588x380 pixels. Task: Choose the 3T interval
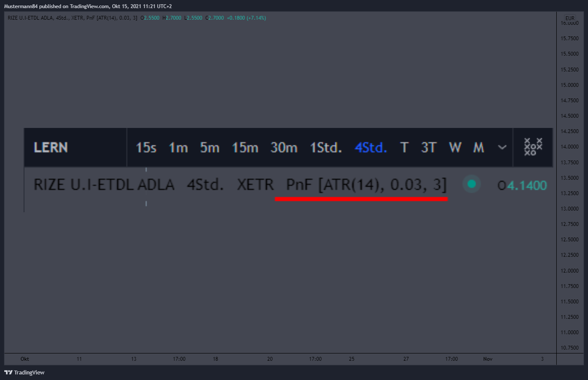tap(428, 148)
